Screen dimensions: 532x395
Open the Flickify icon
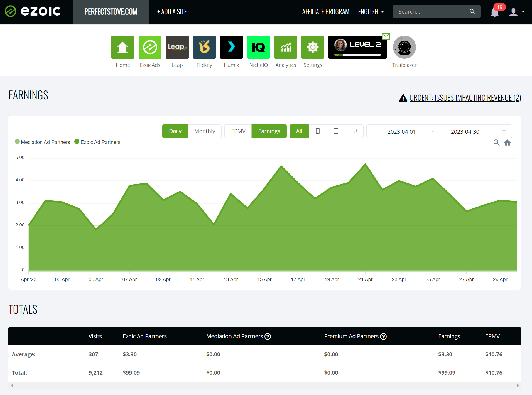204,47
